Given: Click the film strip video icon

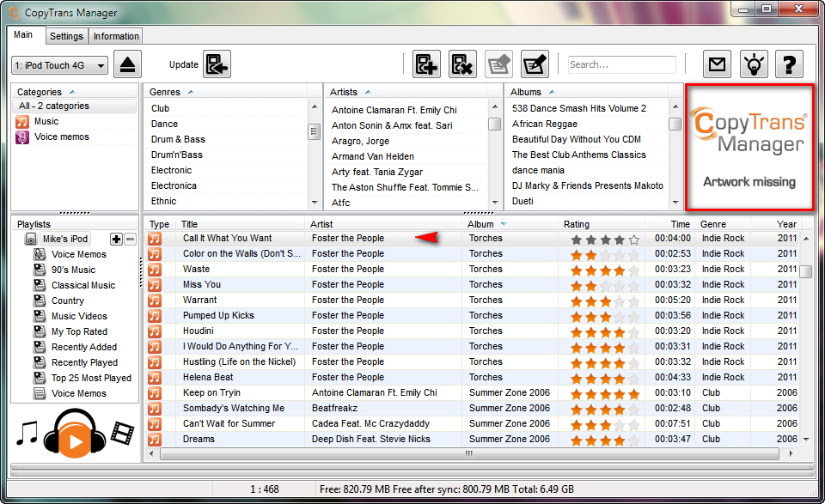Looking at the screenshot, I should pyautogui.click(x=122, y=434).
